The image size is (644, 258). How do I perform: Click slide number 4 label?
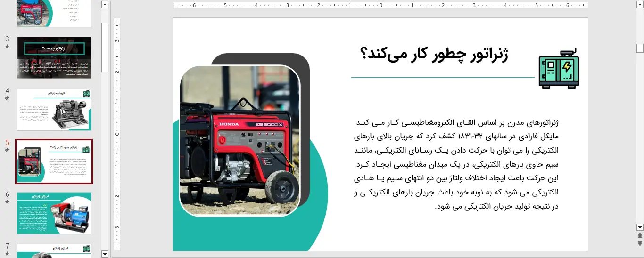[8, 90]
